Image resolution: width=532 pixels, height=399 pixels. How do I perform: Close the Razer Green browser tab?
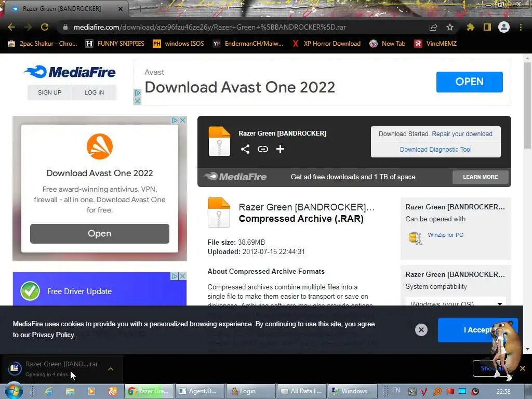click(121, 9)
